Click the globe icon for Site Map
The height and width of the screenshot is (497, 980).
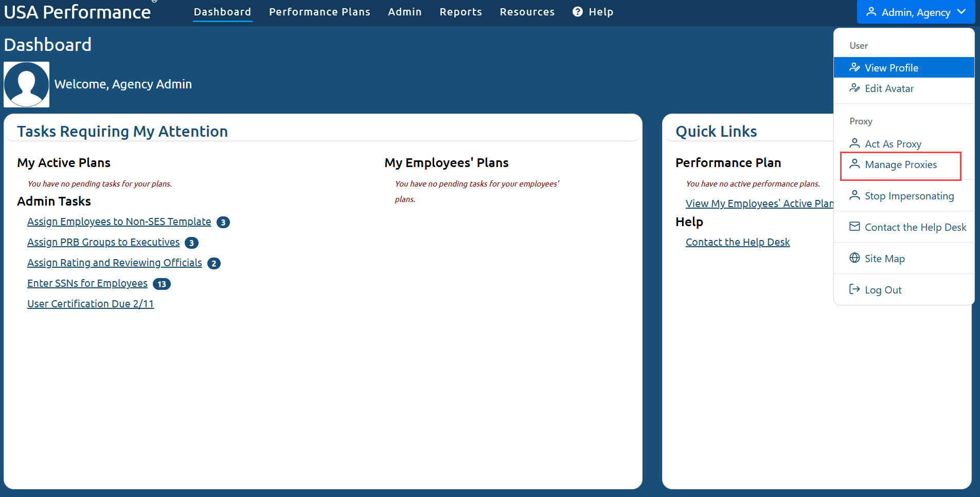(x=854, y=258)
